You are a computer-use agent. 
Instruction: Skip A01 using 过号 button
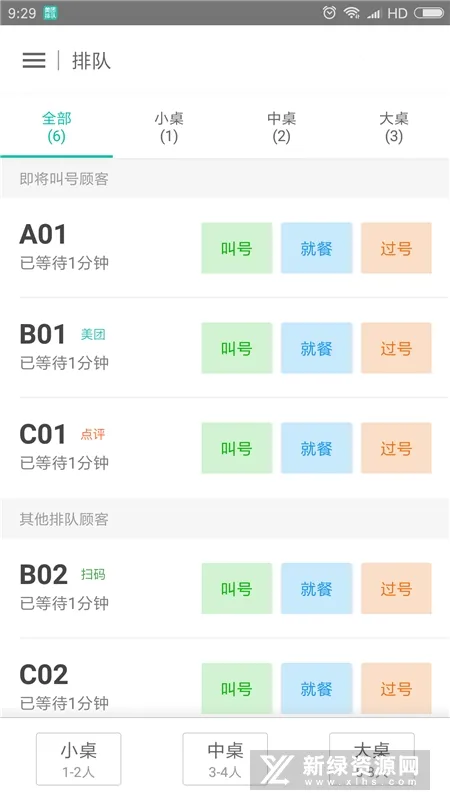(396, 248)
